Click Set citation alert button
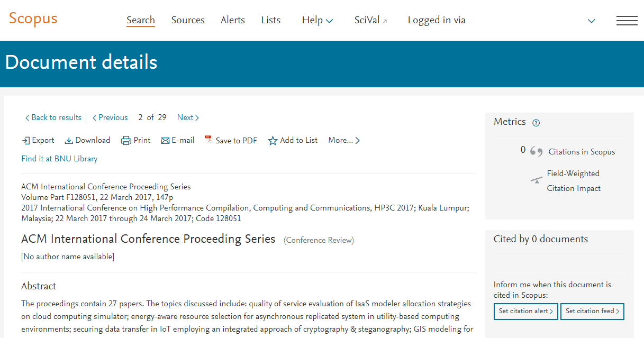Image resolution: width=644 pixels, height=338 pixels. tap(526, 311)
